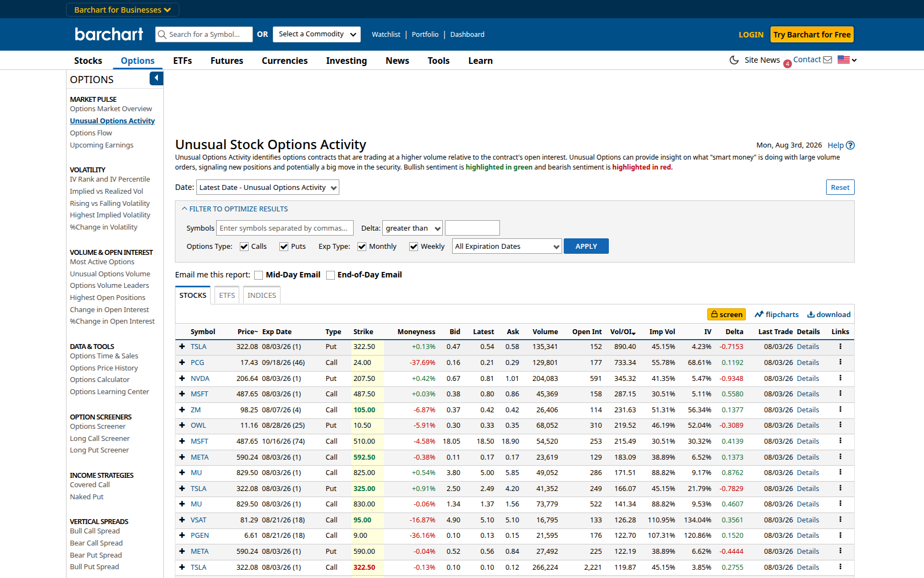924x578 pixels.
Task: Open the Stocks main menu
Action: 88,61
